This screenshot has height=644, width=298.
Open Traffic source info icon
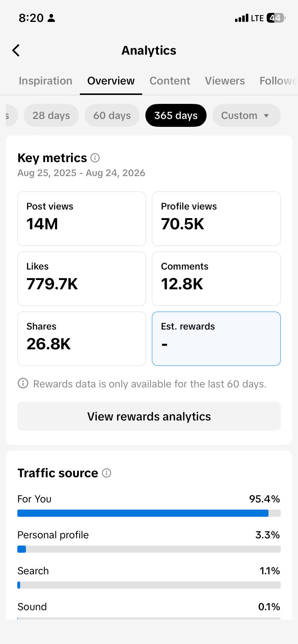(x=107, y=473)
